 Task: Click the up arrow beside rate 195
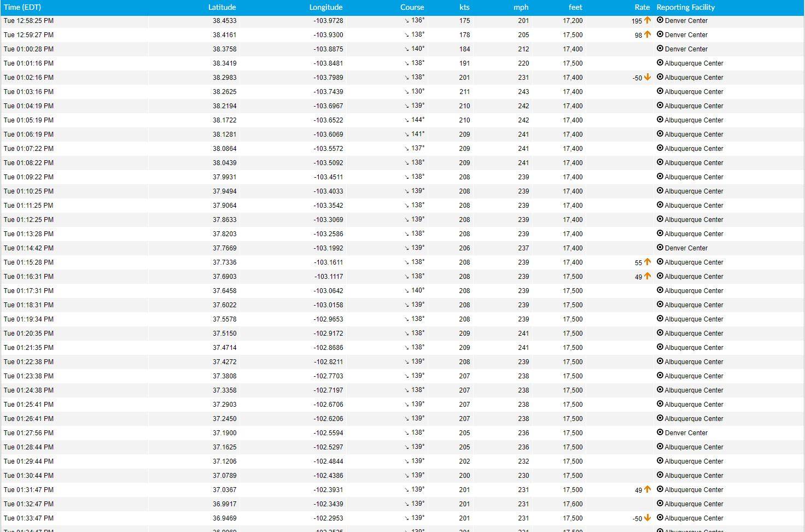[x=647, y=20]
